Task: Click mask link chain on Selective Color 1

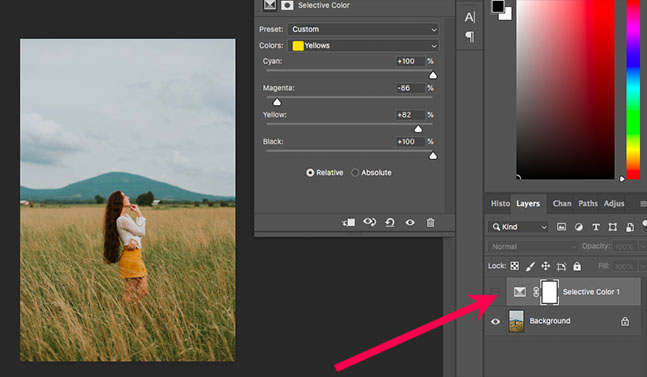Action: (536, 292)
